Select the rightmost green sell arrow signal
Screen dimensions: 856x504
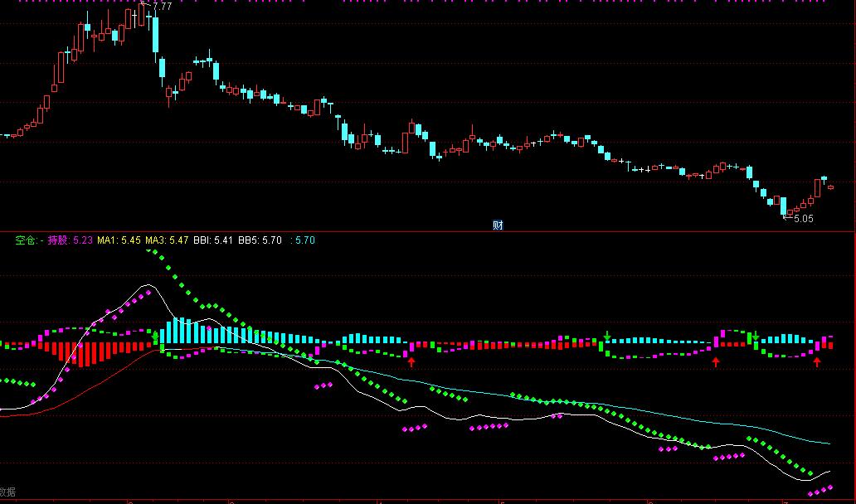click(x=756, y=336)
